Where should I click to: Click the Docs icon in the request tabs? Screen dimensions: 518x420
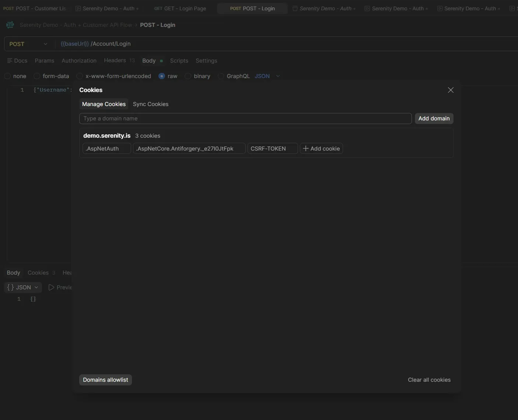pyautogui.click(x=10, y=61)
